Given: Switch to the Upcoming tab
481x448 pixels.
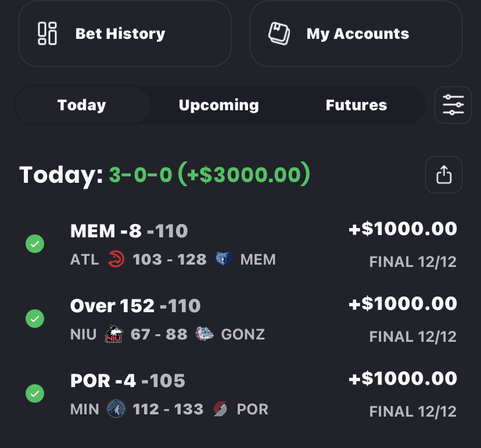Looking at the screenshot, I should click(x=218, y=105).
